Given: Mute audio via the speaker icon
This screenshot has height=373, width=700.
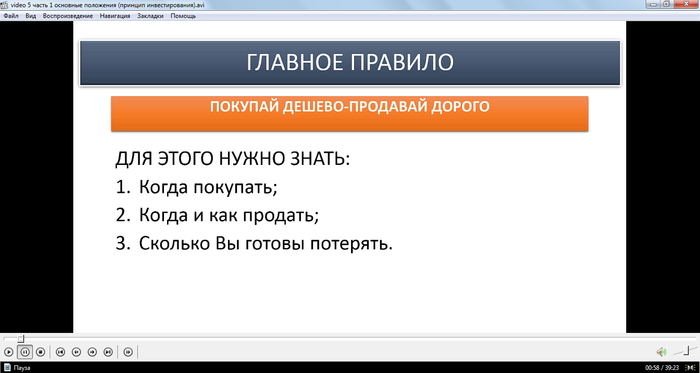Looking at the screenshot, I should [661, 352].
